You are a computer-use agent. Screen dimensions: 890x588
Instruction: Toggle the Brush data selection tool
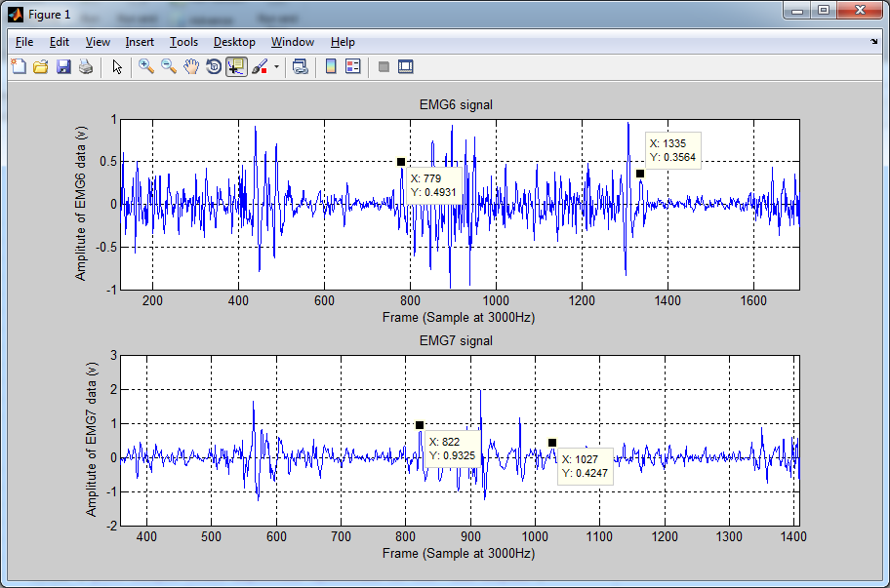pos(260,66)
